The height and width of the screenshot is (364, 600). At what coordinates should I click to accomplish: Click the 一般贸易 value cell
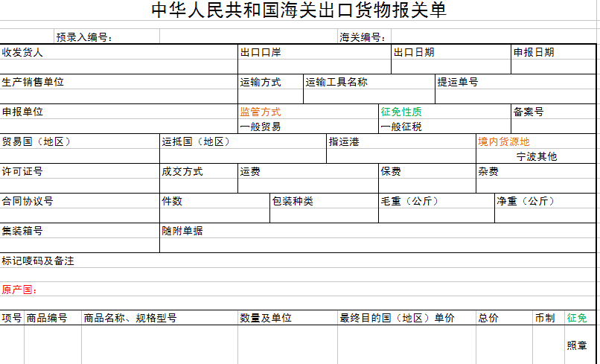coord(308,127)
